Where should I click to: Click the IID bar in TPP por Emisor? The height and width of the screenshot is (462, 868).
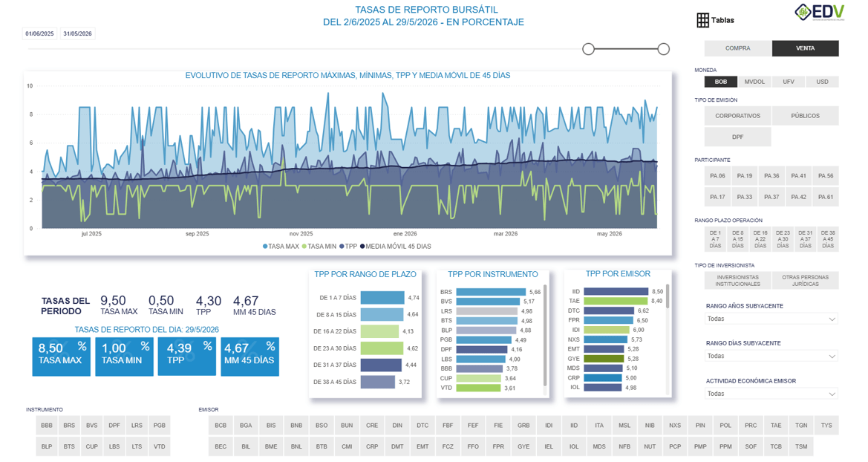tap(616, 291)
